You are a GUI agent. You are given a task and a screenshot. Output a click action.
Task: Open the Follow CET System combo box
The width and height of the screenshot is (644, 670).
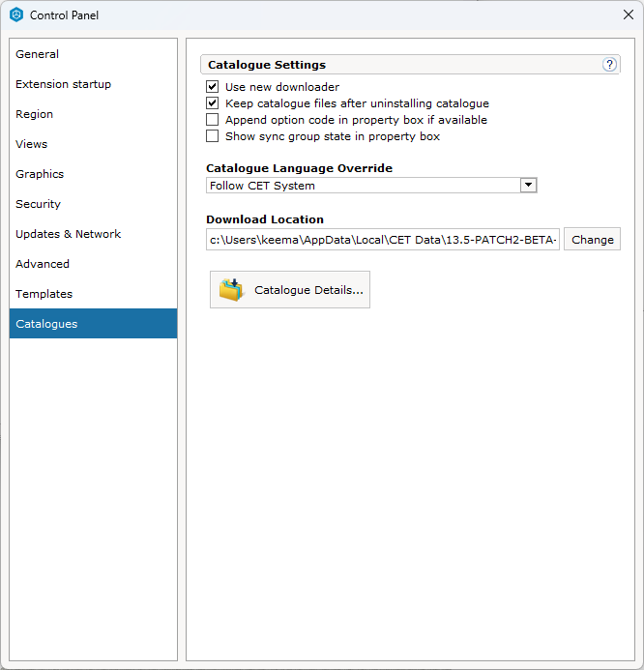(371, 186)
